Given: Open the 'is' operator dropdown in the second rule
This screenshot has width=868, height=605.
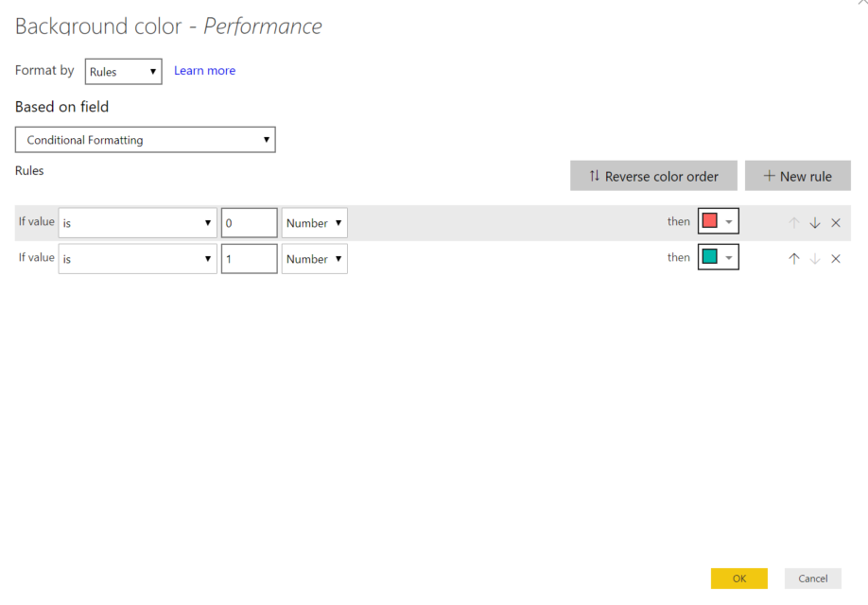Looking at the screenshot, I should click(137, 258).
